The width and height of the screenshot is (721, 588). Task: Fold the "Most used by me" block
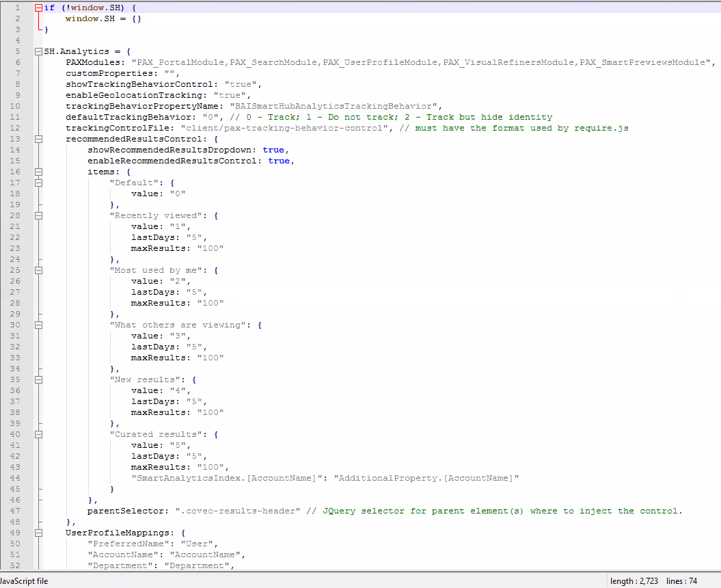[38, 270]
